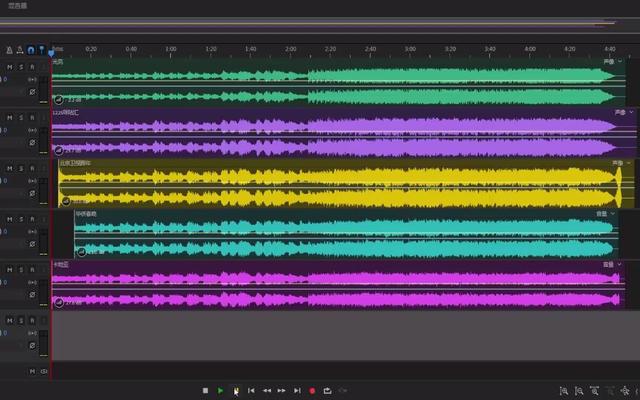Click the Fast Forward button
This screenshot has height=400, width=640.
pyautogui.click(x=281, y=391)
